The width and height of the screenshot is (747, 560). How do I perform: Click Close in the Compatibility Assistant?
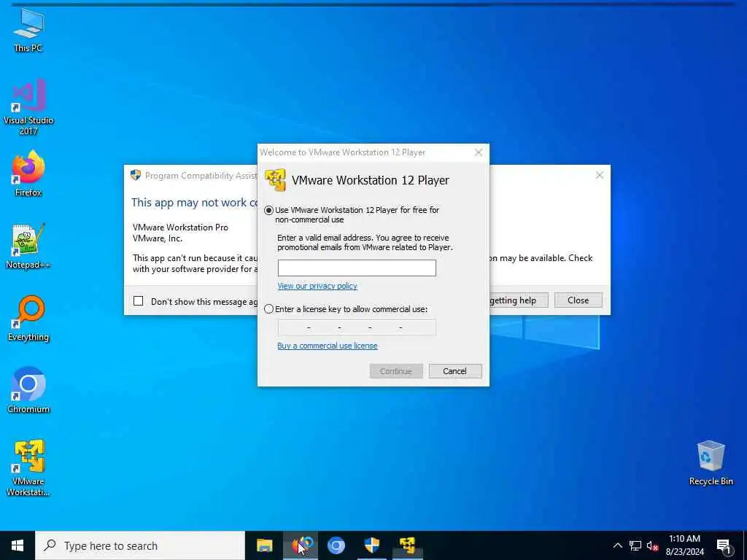pyautogui.click(x=578, y=300)
